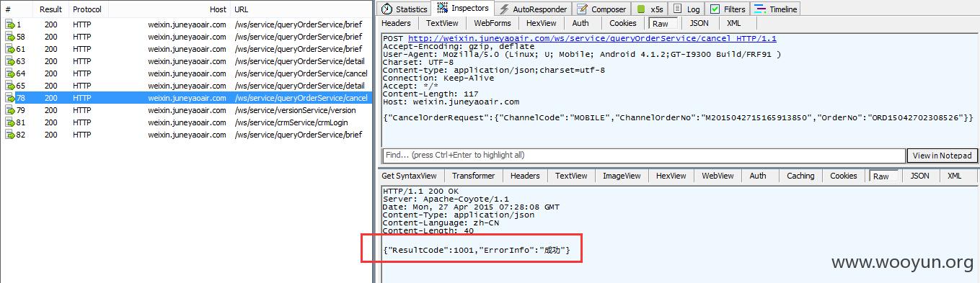Image resolution: width=980 pixels, height=283 pixels.
Task: Open response WebView tab
Action: (718, 176)
